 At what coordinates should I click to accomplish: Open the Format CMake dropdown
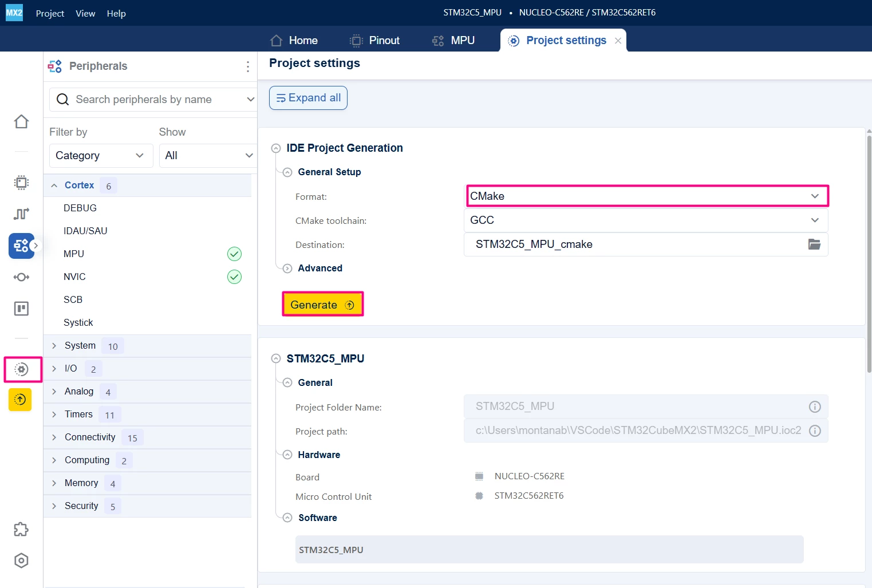[647, 196]
